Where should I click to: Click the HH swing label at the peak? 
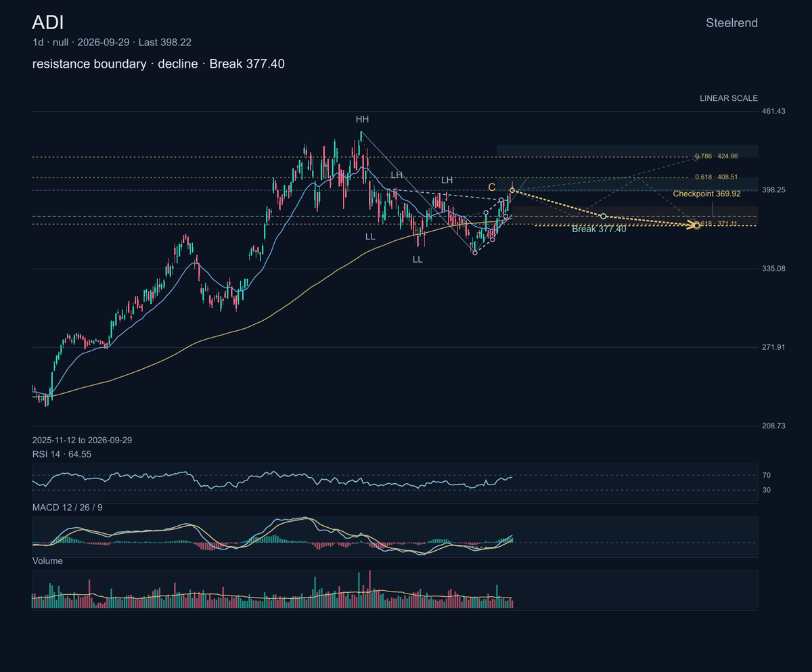[363, 119]
